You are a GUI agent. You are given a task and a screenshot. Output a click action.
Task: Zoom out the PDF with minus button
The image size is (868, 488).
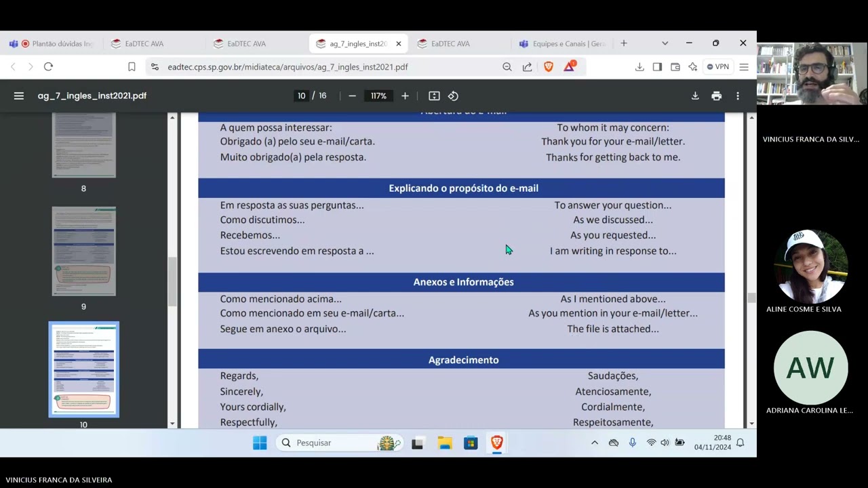pos(352,96)
